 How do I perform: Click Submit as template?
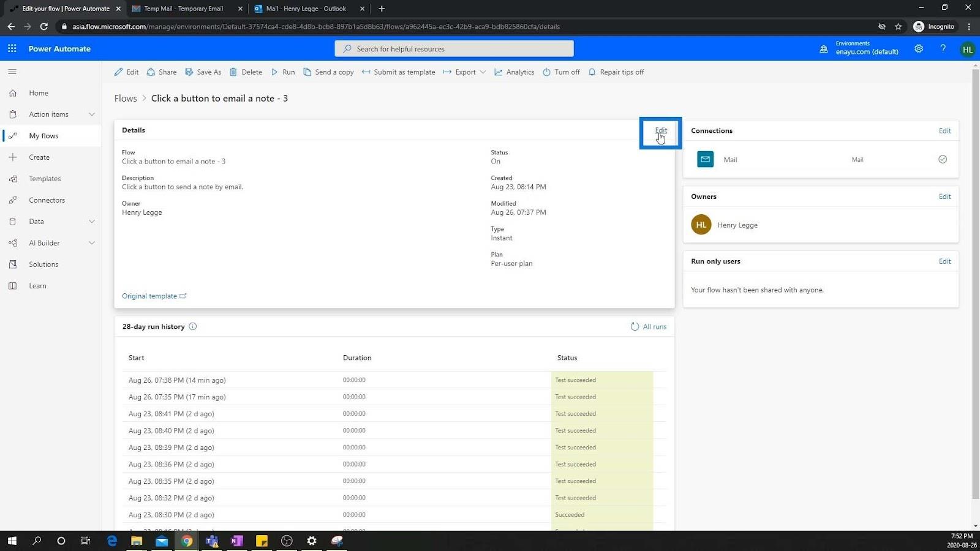pyautogui.click(x=398, y=72)
